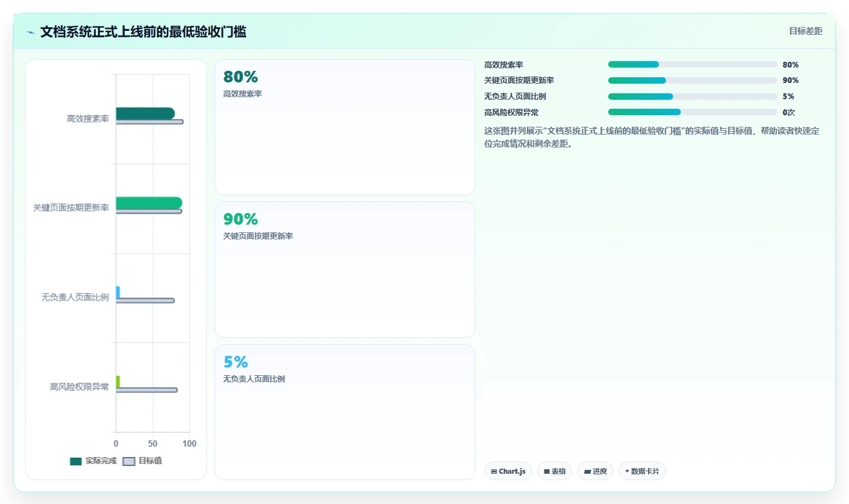This screenshot has height=504, width=849.
Task: Click the title 文档系统正式上线前的最低验收门槛
Action: pos(143,32)
